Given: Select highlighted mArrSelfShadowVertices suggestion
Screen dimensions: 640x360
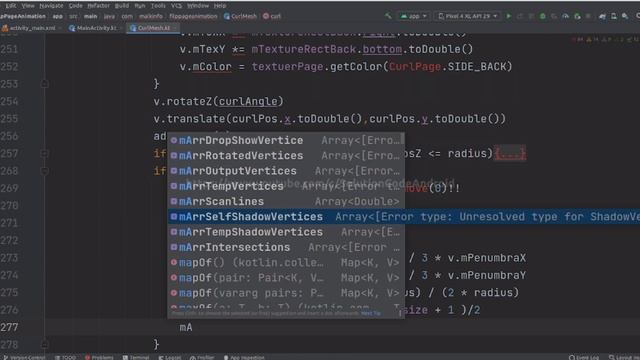Looking at the screenshot, I should 404,217.
